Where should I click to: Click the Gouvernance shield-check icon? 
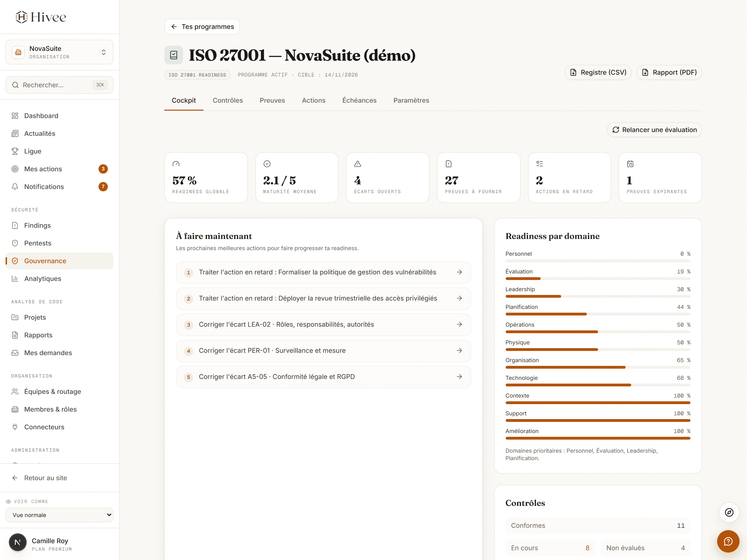(15, 261)
